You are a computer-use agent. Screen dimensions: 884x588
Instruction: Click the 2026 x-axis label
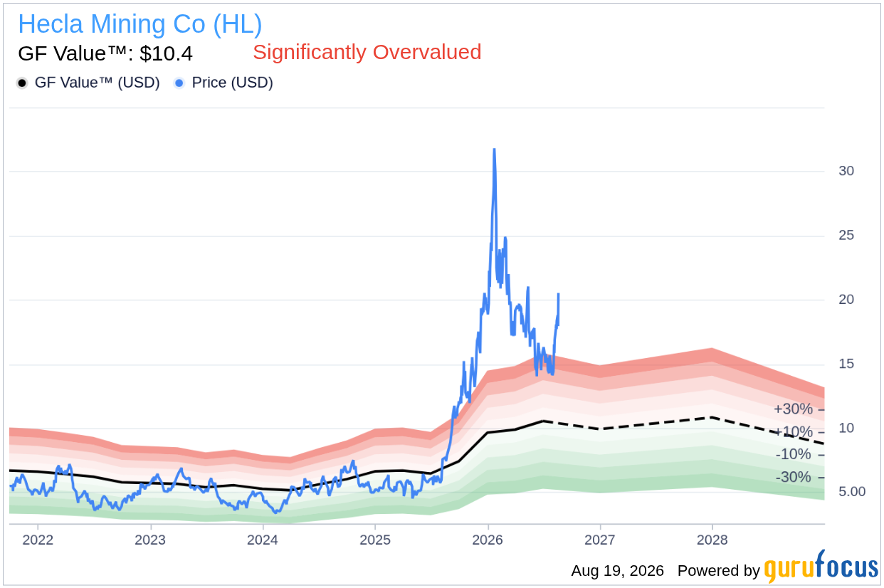488,540
